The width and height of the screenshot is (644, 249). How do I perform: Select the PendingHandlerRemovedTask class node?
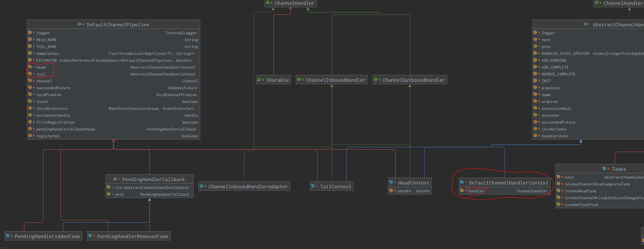[x=133, y=236]
